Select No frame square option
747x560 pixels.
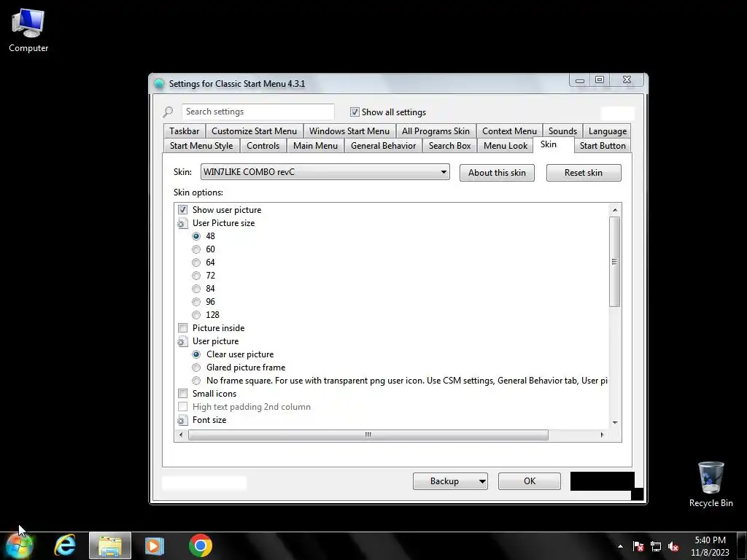tap(196, 381)
